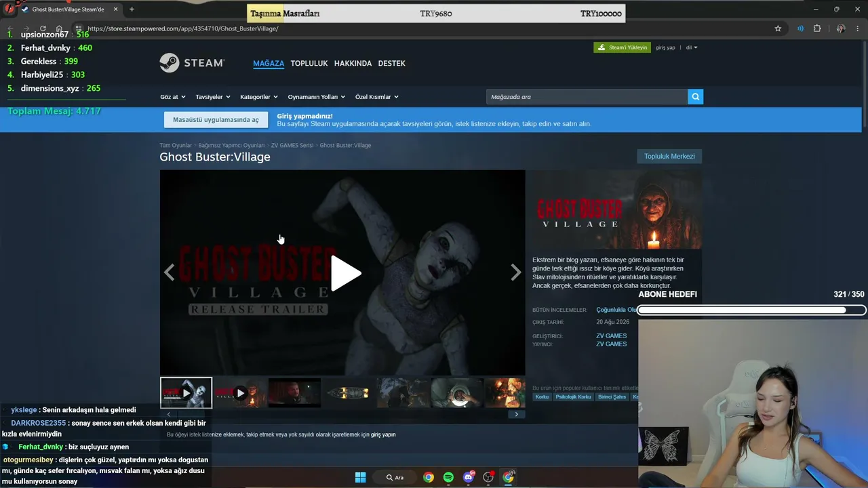Click the browser media control icon
The image size is (868, 488).
pyautogui.click(x=800, y=28)
